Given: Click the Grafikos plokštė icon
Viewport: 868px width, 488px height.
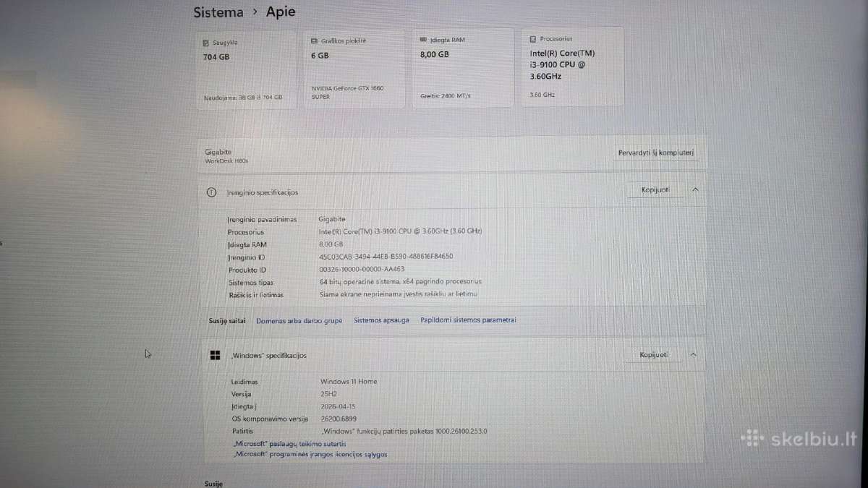Looking at the screenshot, I should coord(315,41).
